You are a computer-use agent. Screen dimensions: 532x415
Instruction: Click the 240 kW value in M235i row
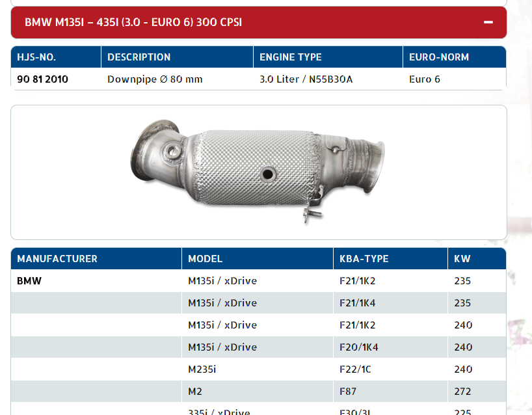point(463,369)
